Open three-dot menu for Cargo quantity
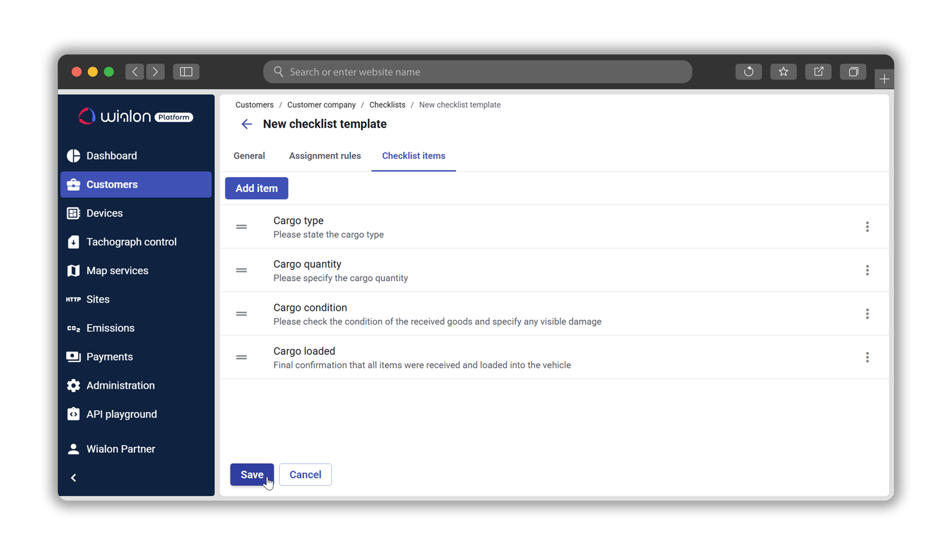The width and height of the screenshot is (952, 560). (x=867, y=270)
